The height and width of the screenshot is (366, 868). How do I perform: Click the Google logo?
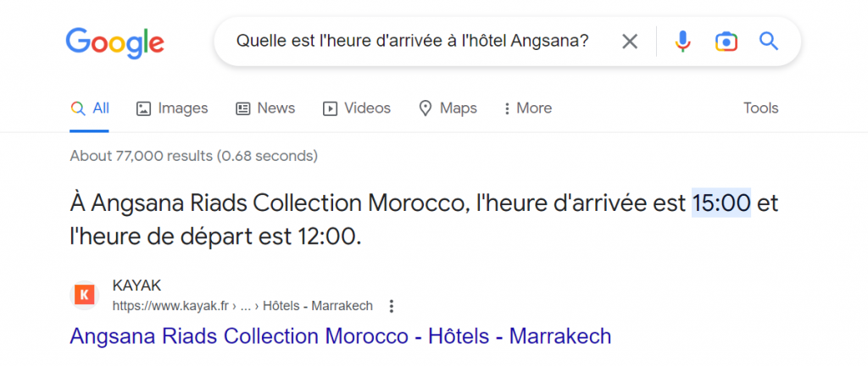pyautogui.click(x=114, y=42)
